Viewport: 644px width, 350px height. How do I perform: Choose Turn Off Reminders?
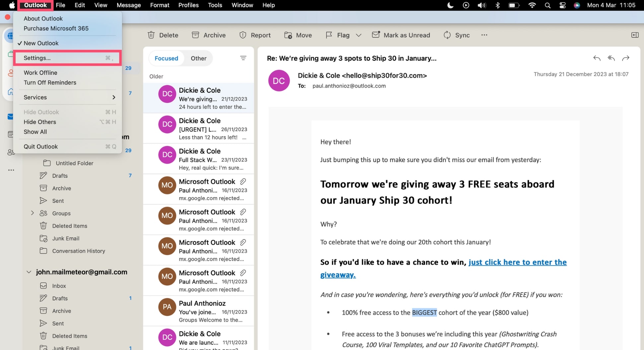point(50,83)
